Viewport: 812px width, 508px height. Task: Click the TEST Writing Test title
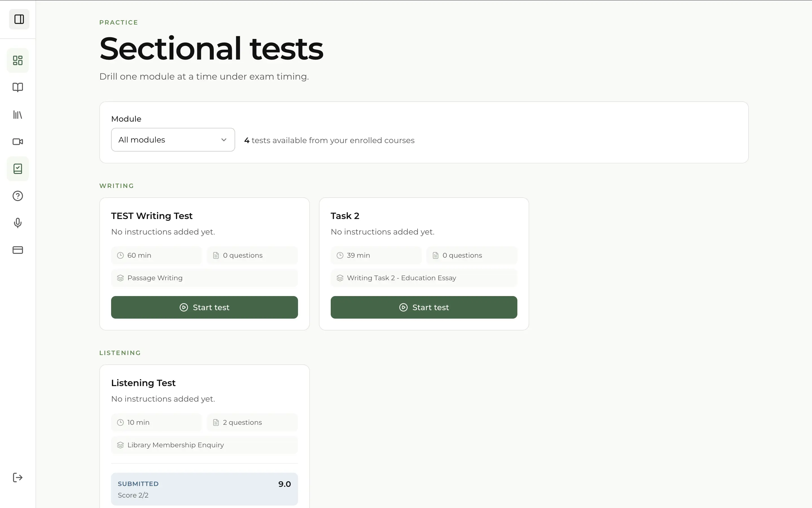click(x=152, y=216)
